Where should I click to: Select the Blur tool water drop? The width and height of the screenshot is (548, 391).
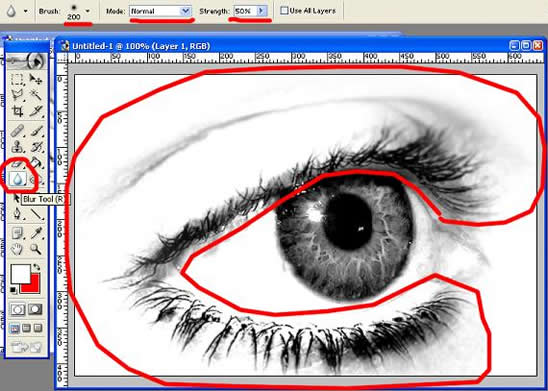[x=17, y=179]
